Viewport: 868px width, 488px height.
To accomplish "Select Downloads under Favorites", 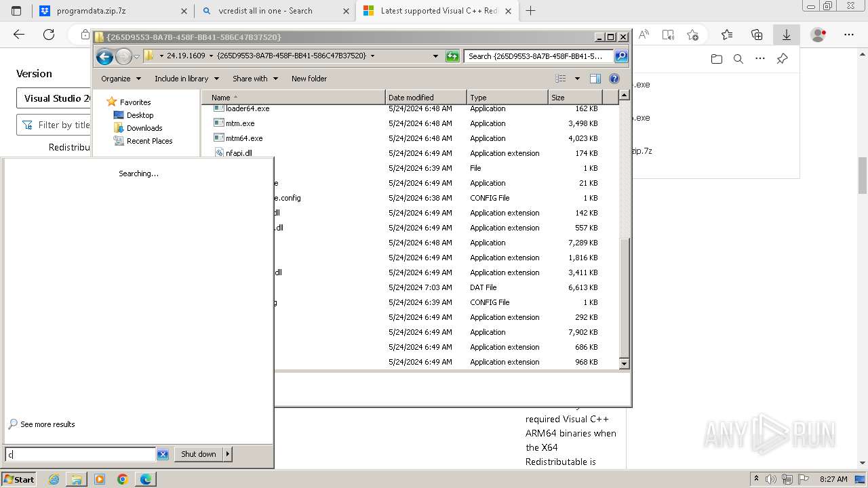I will pos(144,128).
